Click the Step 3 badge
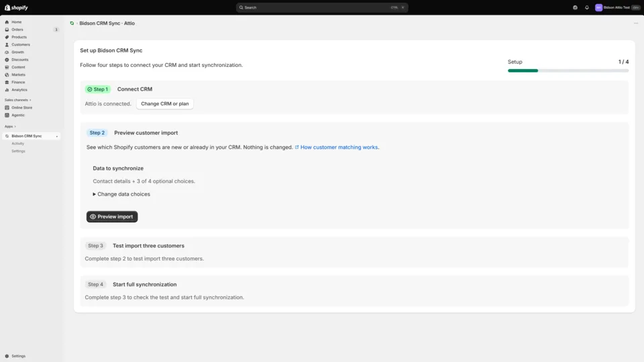The image size is (644, 362). (96, 246)
